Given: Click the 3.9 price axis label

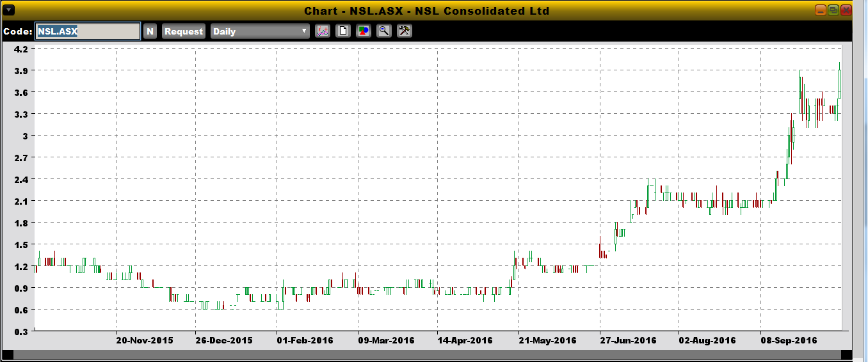Looking at the screenshot, I should (x=20, y=70).
